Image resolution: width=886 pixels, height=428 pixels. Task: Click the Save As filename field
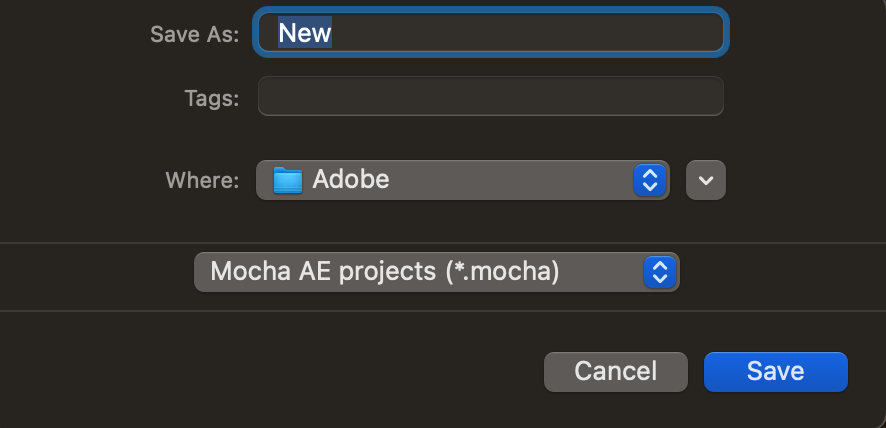490,33
